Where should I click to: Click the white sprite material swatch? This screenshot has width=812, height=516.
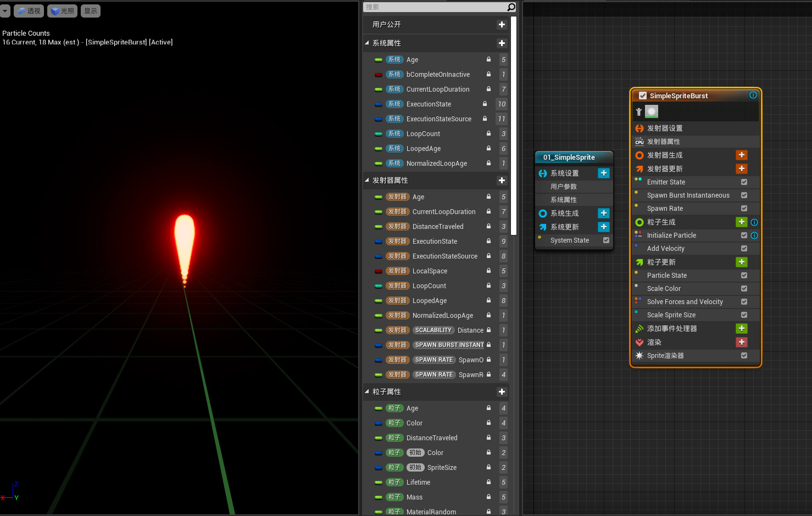[x=651, y=111]
